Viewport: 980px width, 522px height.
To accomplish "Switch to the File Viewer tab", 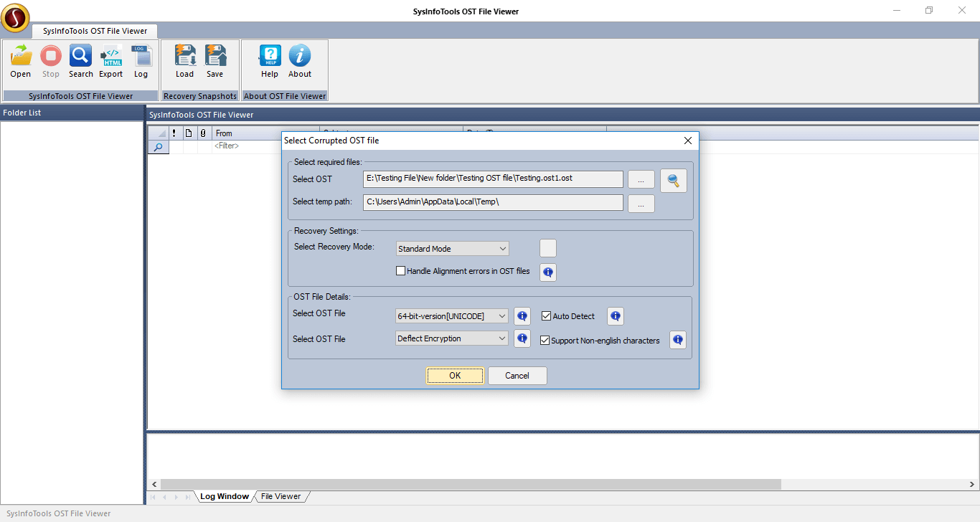I will click(x=281, y=496).
